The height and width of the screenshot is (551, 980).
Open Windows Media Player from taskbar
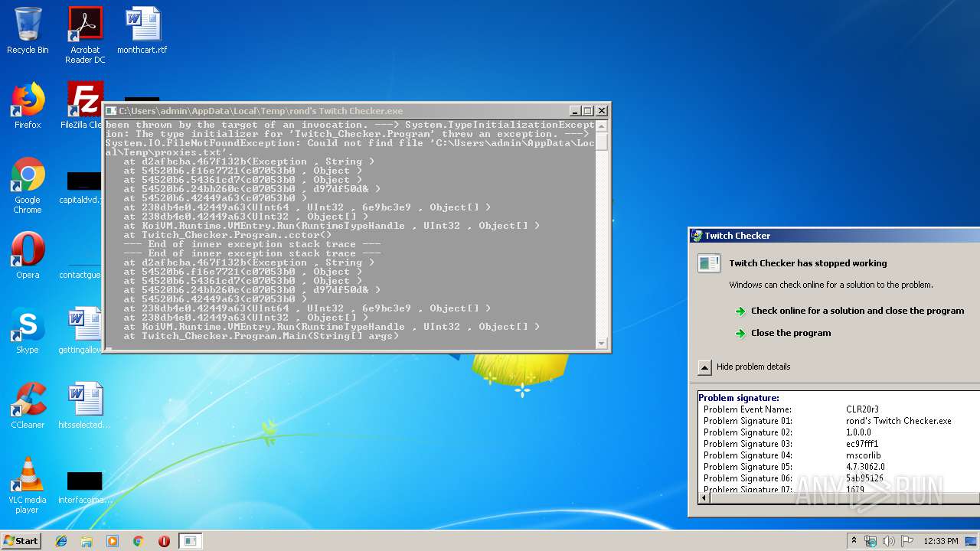coord(113,541)
